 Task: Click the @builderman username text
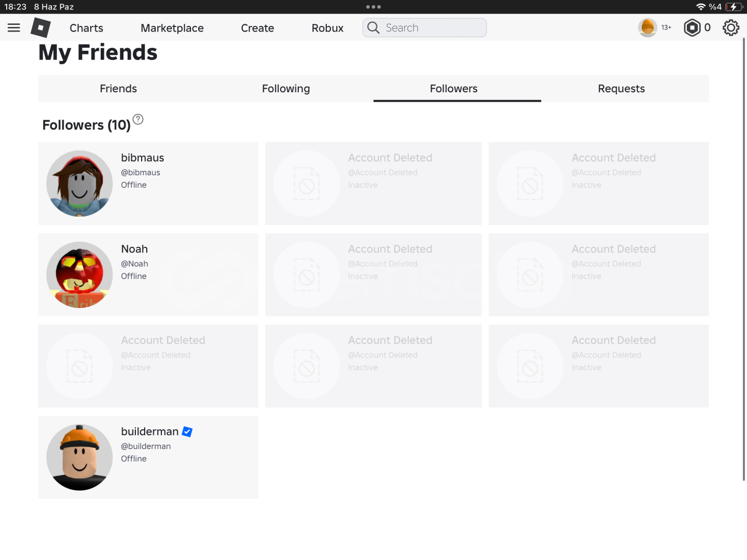[146, 446]
